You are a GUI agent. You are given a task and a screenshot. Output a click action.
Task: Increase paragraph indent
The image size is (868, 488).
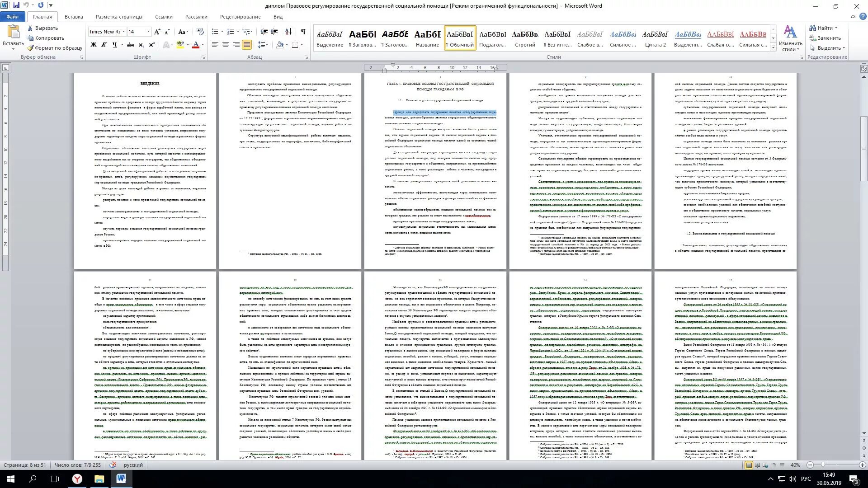(274, 32)
